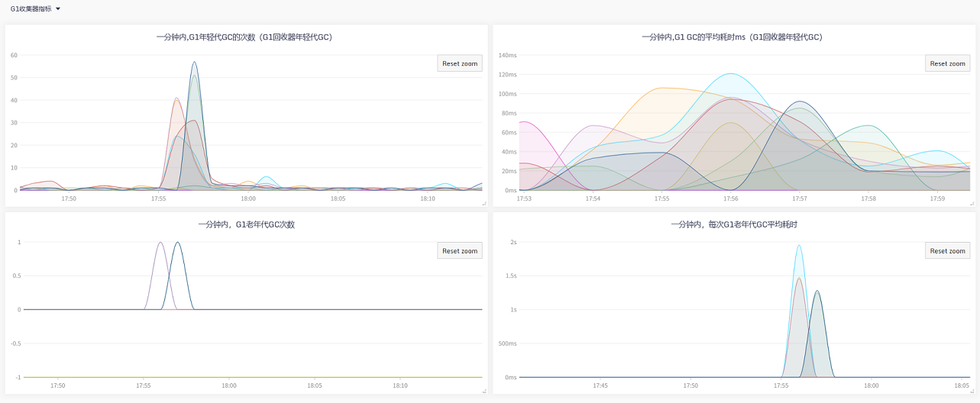Click resize handle of old GC average time panel

[x=972, y=391]
